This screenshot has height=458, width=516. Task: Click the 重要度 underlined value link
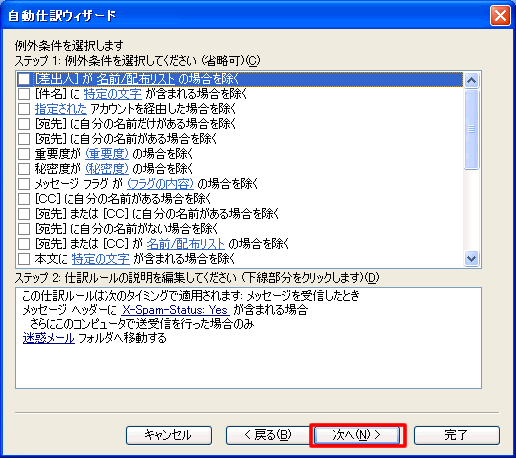point(107,154)
